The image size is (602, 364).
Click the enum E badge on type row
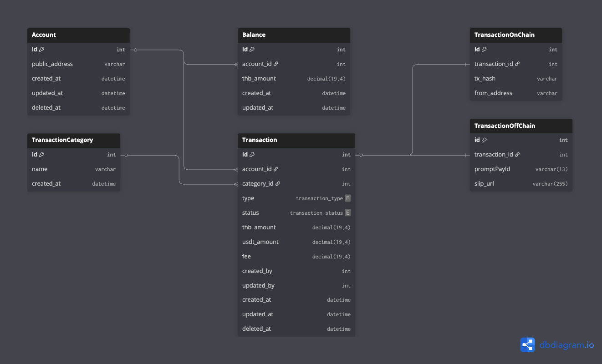click(x=347, y=198)
